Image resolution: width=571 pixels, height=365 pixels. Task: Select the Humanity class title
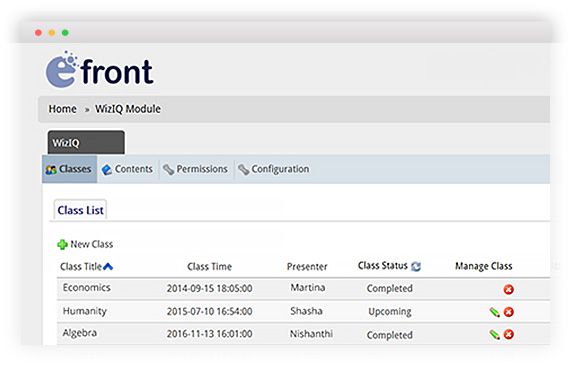[x=85, y=311]
